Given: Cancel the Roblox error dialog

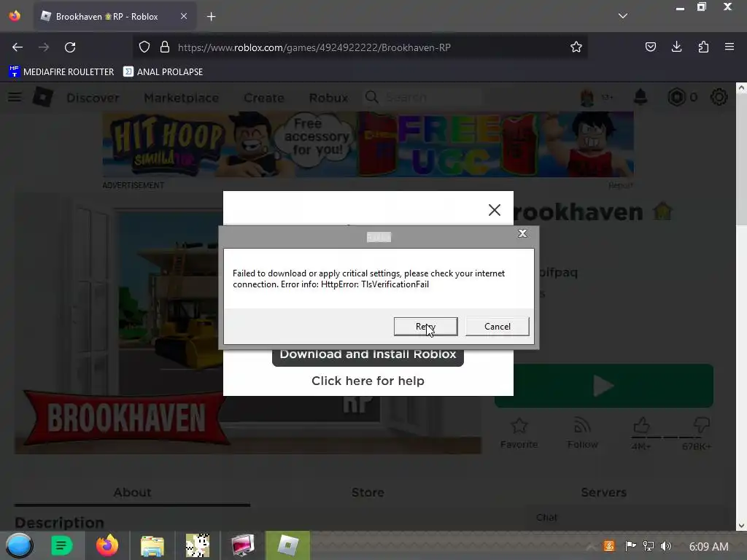Looking at the screenshot, I should pos(497,326).
